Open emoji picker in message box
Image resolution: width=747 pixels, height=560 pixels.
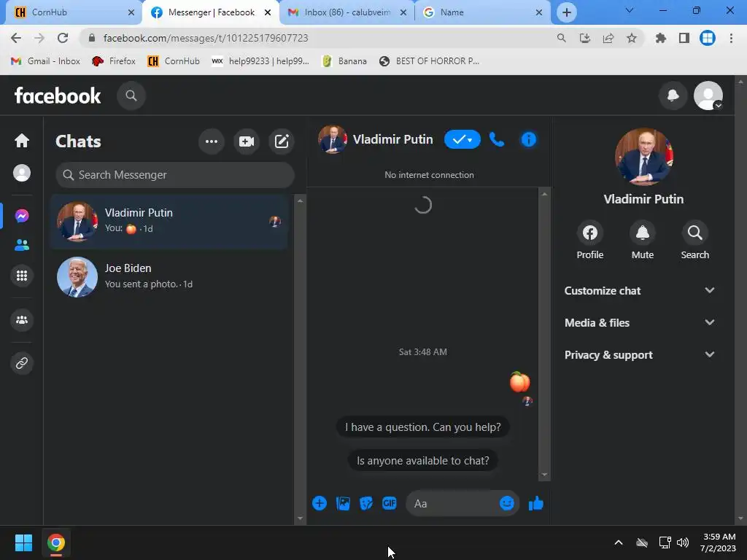(x=507, y=503)
